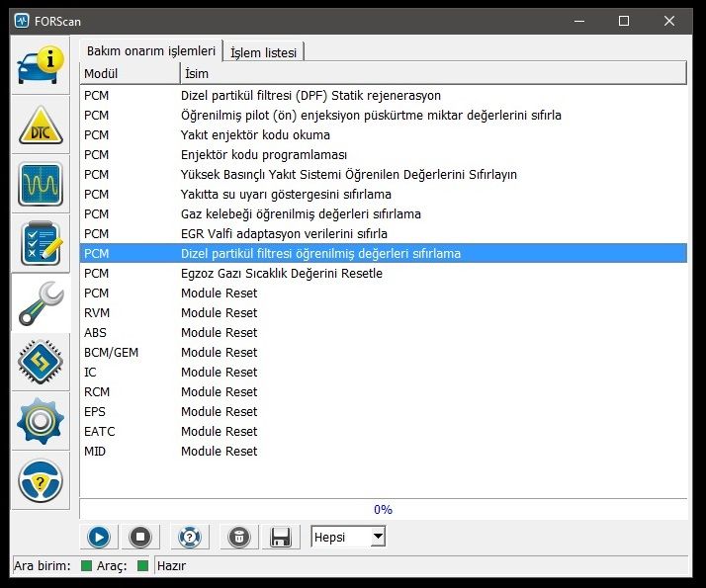Image resolution: width=706 pixels, height=588 pixels.
Task: Close the FORScan window
Action: [x=669, y=21]
